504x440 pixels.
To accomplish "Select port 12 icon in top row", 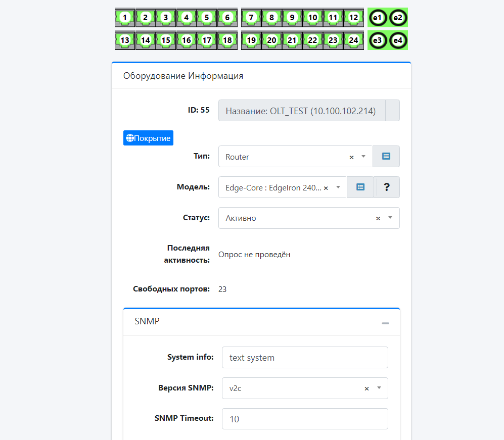I will pyautogui.click(x=353, y=18).
